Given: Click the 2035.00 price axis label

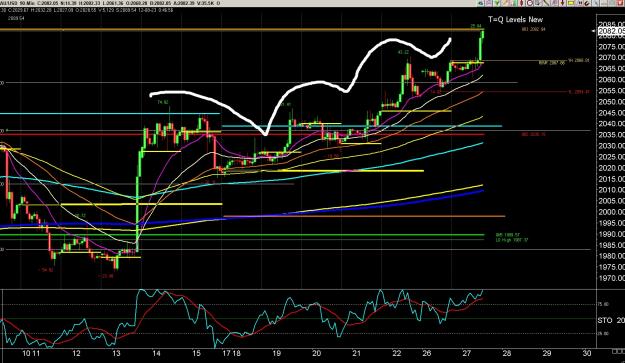Looking at the screenshot, I should [x=611, y=135].
